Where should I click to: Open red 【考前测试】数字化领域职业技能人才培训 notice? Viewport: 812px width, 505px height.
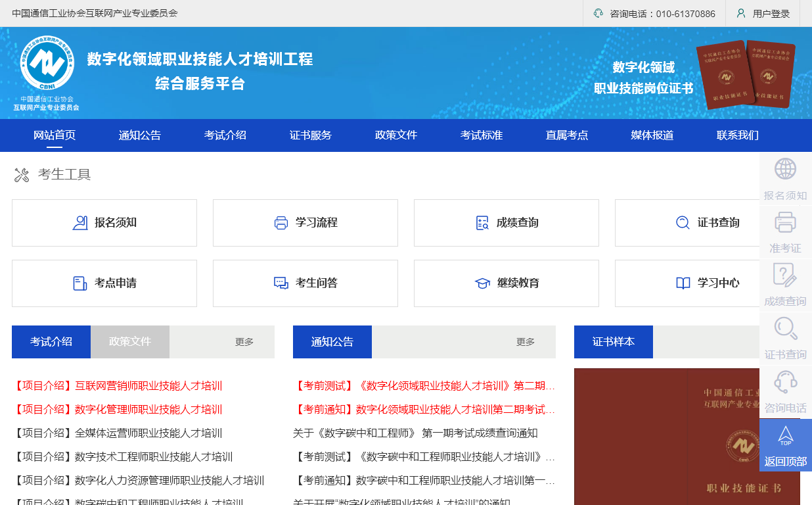424,386
